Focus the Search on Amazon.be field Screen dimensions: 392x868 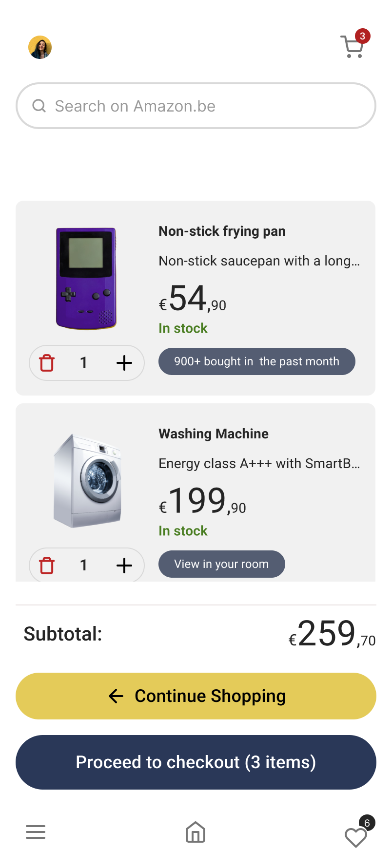coord(205,106)
